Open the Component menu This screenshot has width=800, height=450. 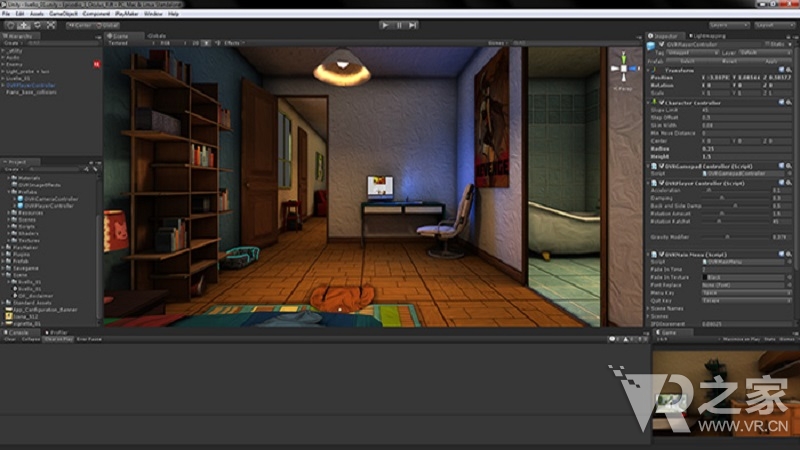[96, 14]
